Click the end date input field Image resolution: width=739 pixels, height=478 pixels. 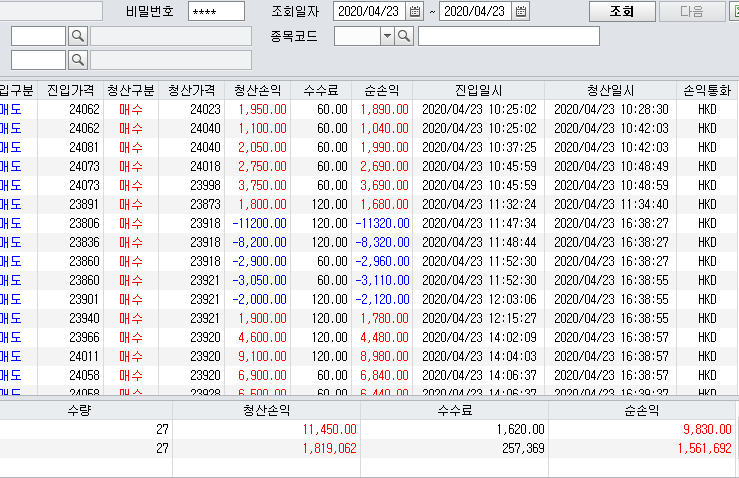click(x=474, y=12)
